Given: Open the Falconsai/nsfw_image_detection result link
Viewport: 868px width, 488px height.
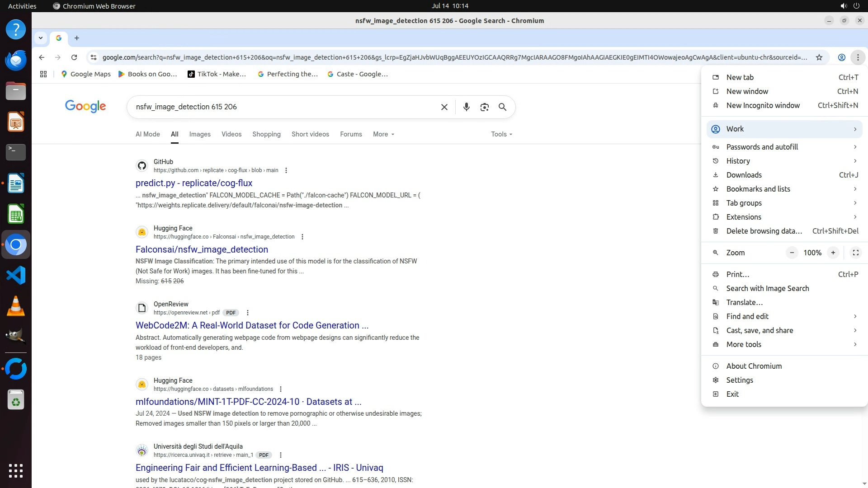Looking at the screenshot, I should click(202, 249).
